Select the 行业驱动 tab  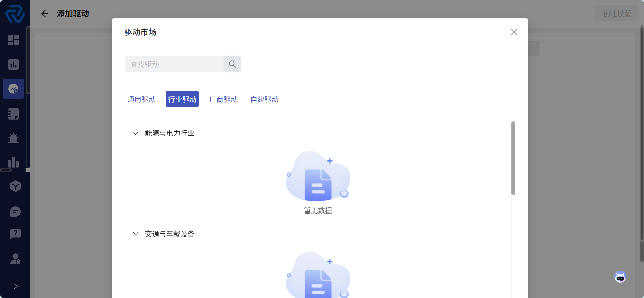(x=182, y=99)
